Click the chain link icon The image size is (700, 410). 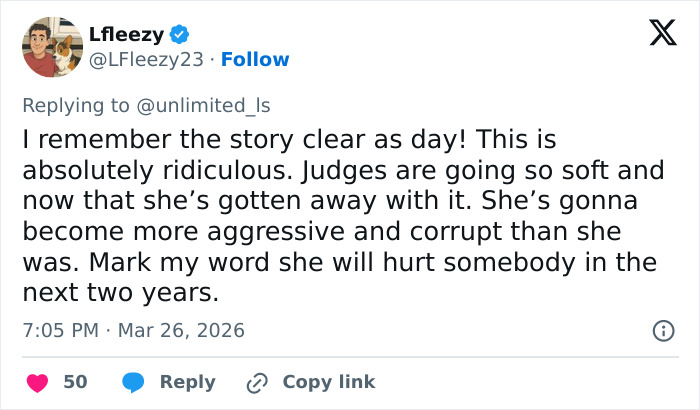pyautogui.click(x=258, y=382)
